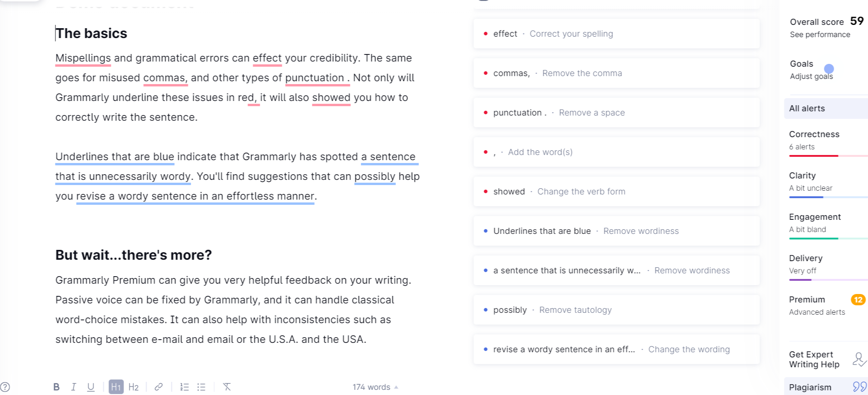Apply Heading 2 style
868x395 pixels.
pos(134,387)
